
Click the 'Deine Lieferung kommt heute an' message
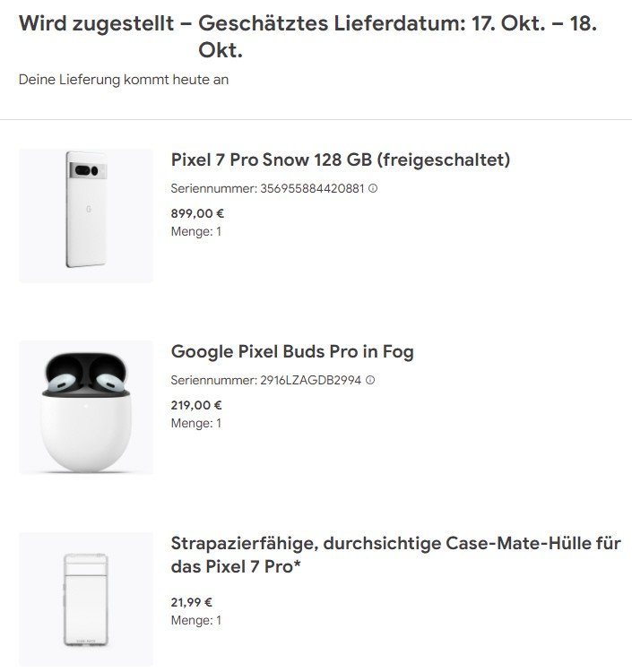click(x=124, y=80)
